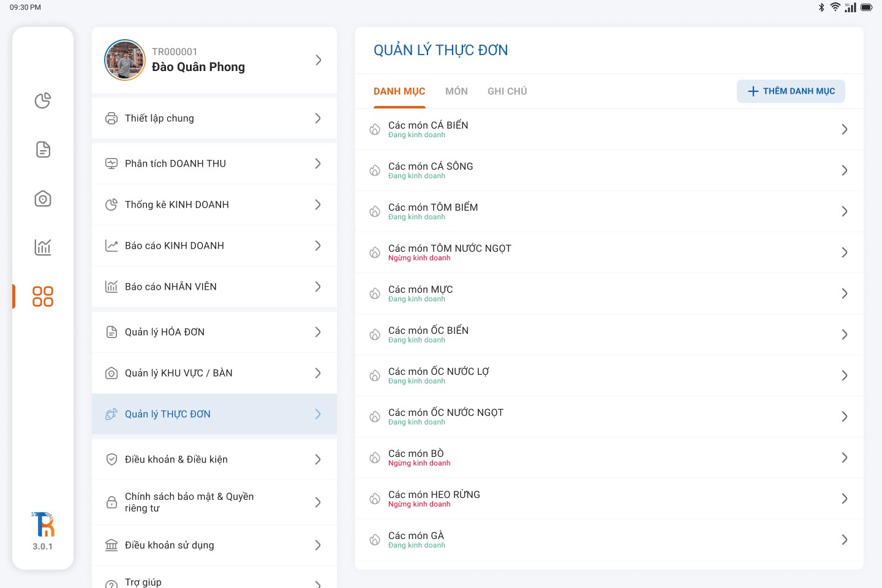The width and height of the screenshot is (882, 588).
Task: Click the flame icon of Các món BÒ
Action: click(x=375, y=458)
